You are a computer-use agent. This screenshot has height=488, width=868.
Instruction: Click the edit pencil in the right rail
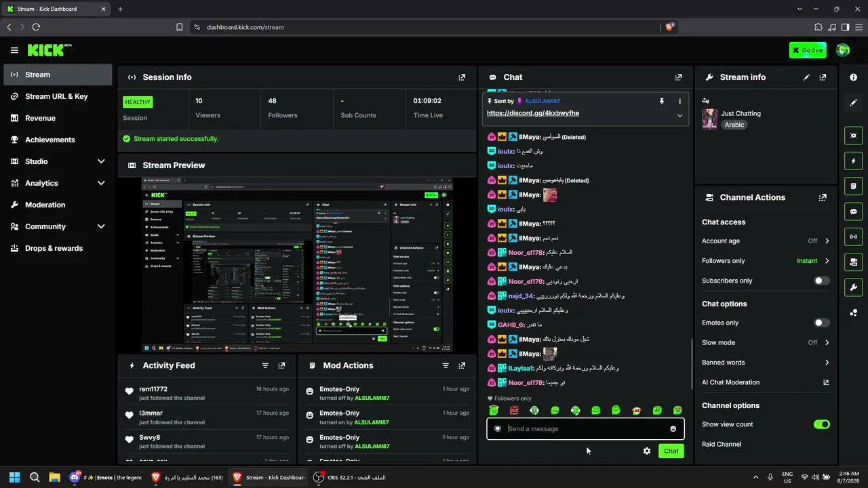[x=853, y=102]
